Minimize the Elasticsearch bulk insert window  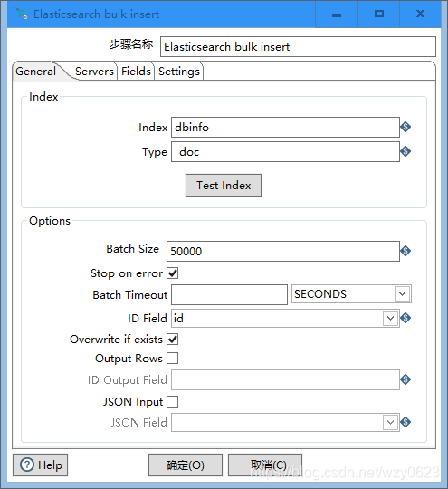click(337, 14)
